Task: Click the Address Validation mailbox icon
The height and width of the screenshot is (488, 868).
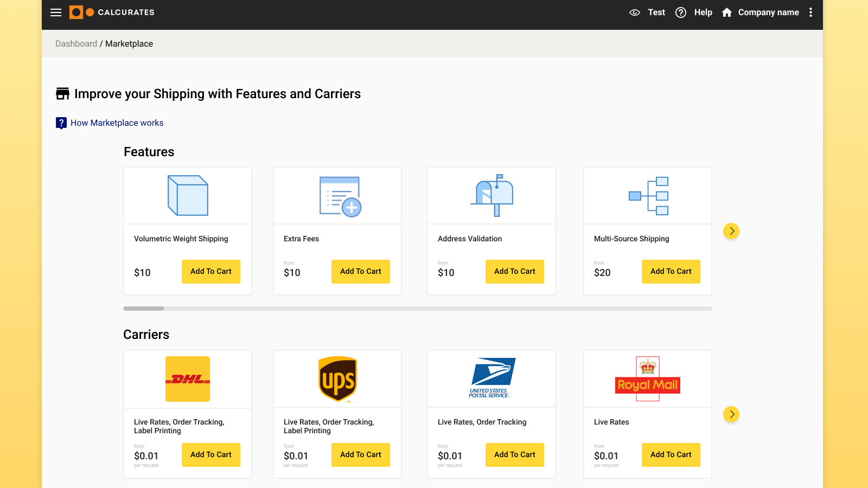Action: point(492,196)
